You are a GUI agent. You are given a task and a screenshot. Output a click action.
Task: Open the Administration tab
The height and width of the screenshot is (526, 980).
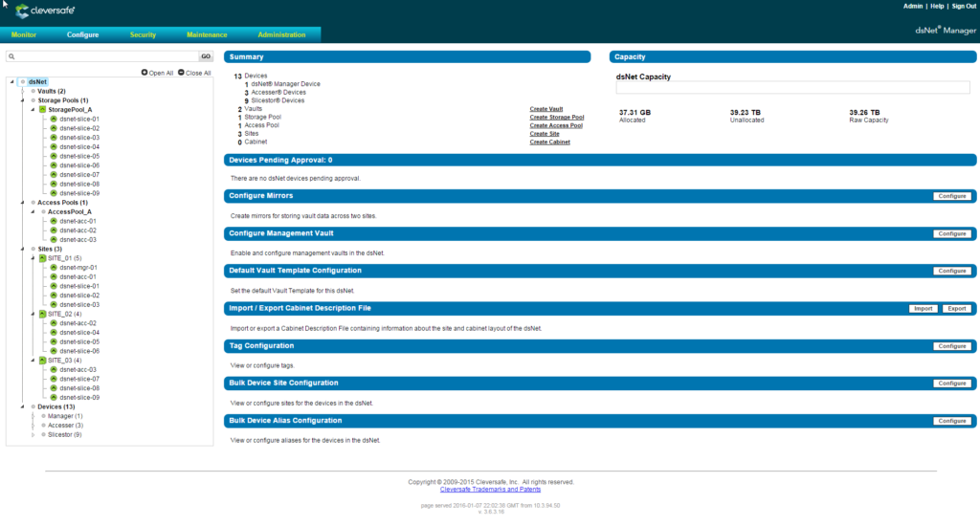[281, 35]
